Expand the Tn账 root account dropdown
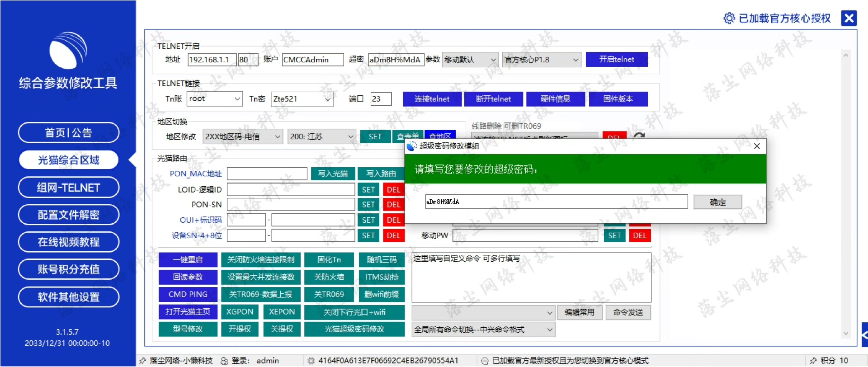 point(237,99)
